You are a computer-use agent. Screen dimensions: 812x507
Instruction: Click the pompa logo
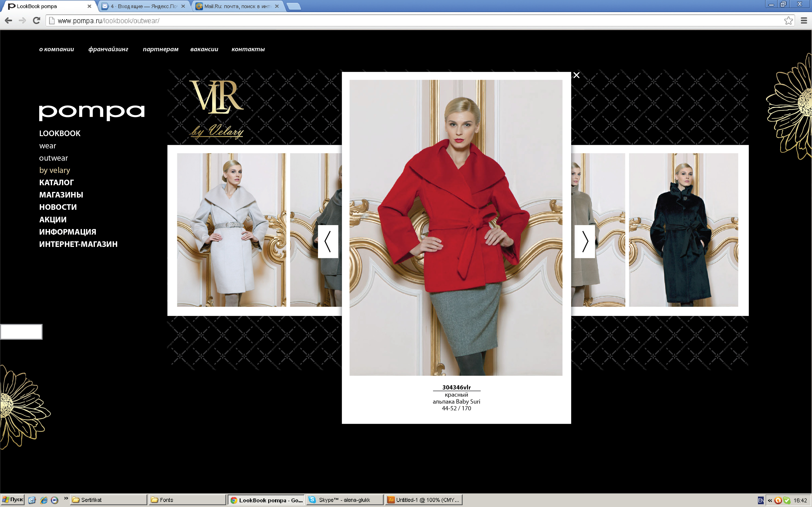coord(92,112)
